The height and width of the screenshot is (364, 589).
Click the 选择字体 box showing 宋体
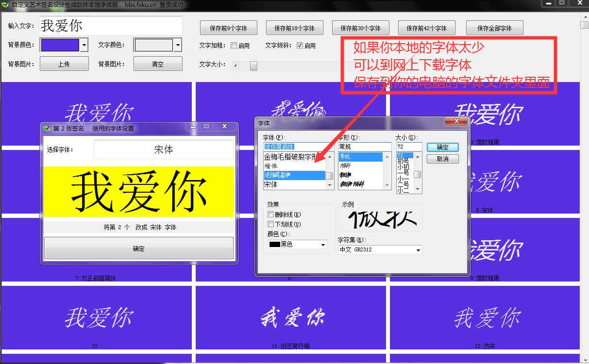click(x=164, y=150)
